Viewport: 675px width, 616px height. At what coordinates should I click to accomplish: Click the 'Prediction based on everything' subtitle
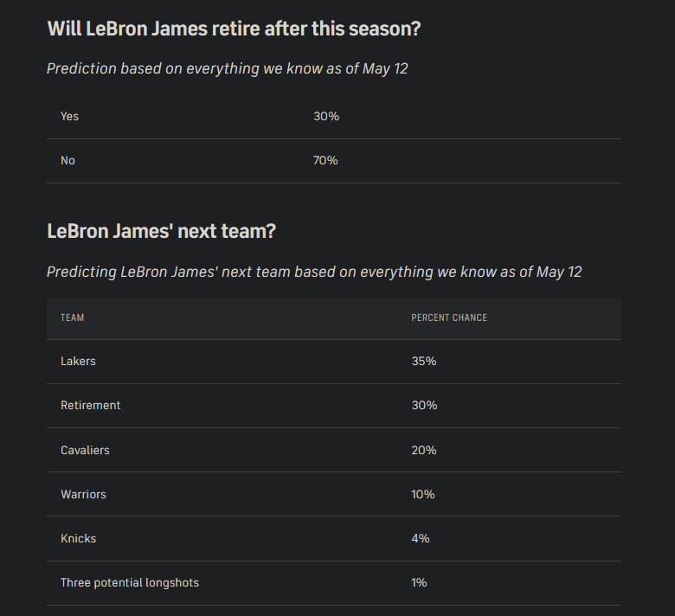(227, 69)
